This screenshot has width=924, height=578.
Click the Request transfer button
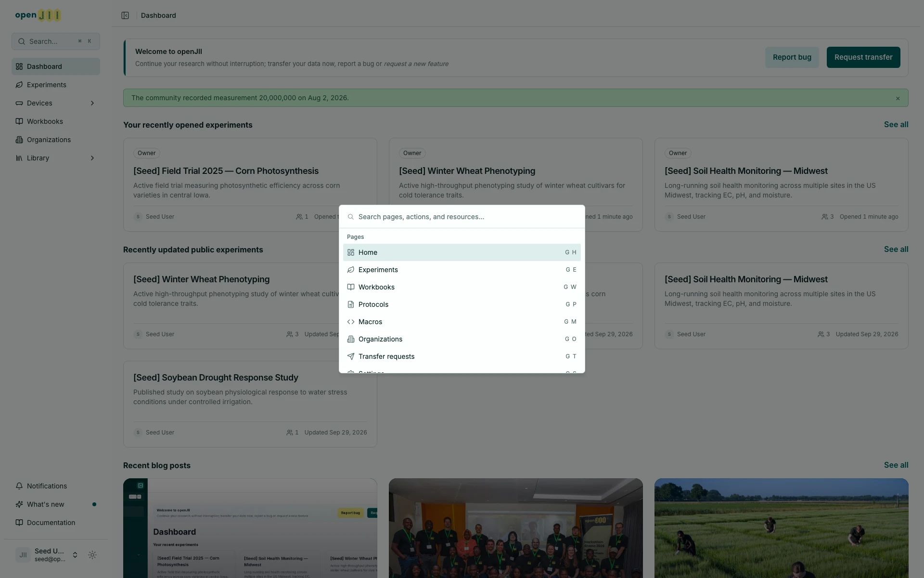tap(863, 57)
